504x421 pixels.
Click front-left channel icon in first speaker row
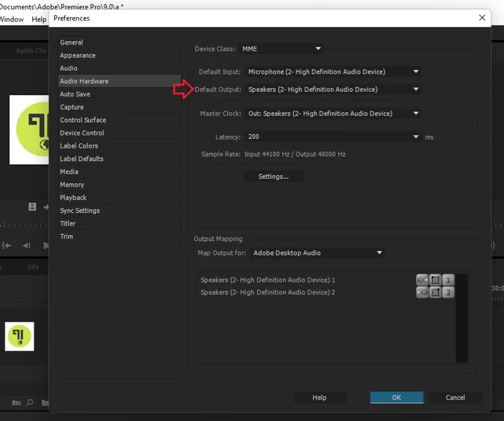click(435, 279)
